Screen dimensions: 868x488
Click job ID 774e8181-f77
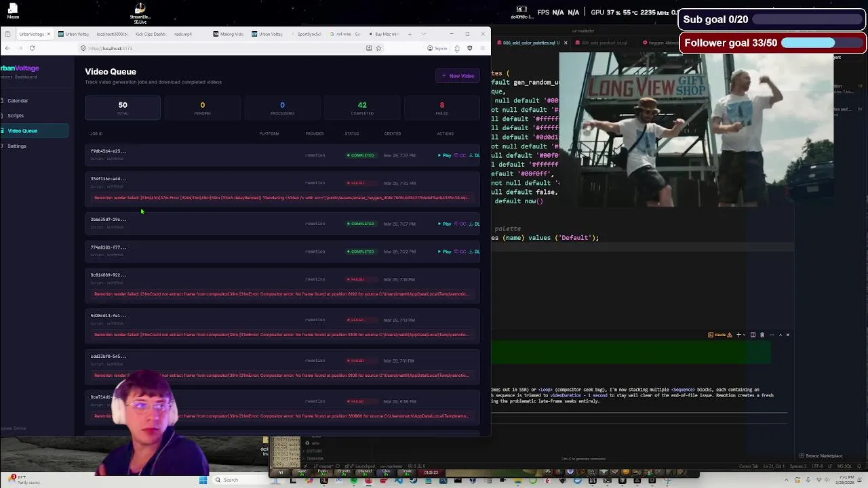click(108, 247)
